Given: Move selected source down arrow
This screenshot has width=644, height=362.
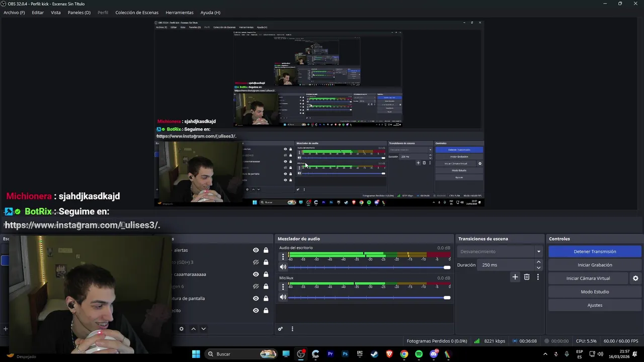Looking at the screenshot, I should (x=203, y=329).
